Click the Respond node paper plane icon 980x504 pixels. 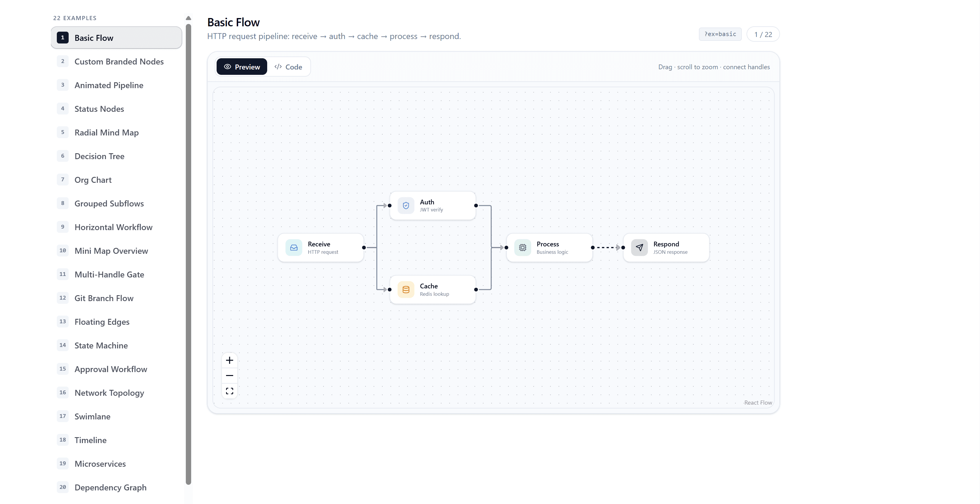pyautogui.click(x=639, y=248)
